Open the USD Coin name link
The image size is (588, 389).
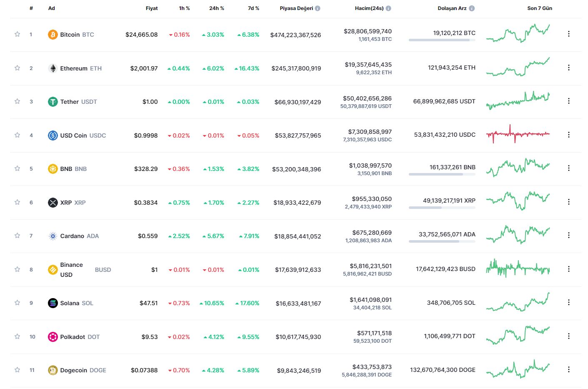[73, 136]
